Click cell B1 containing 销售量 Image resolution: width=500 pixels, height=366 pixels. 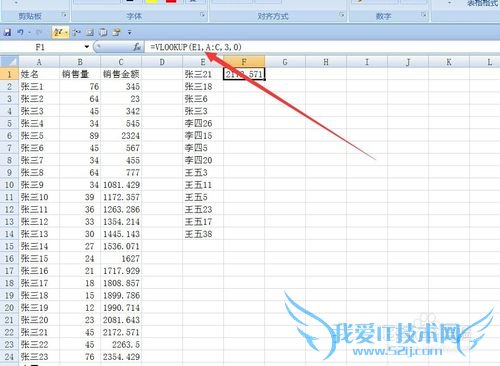pyautogui.click(x=80, y=74)
